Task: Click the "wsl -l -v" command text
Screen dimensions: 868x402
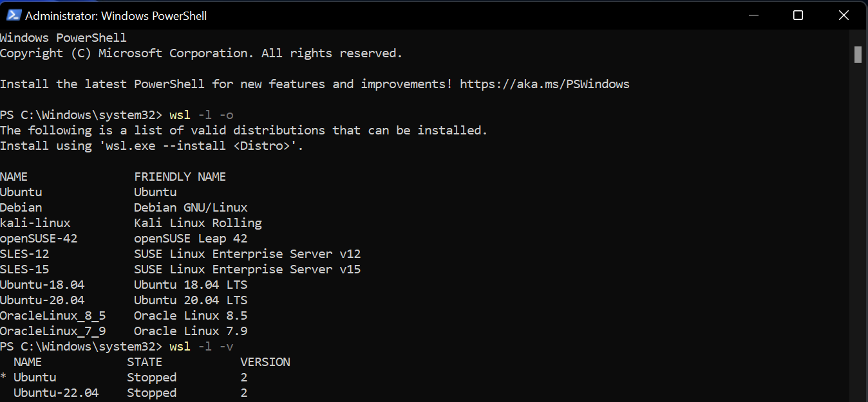Action: point(201,347)
